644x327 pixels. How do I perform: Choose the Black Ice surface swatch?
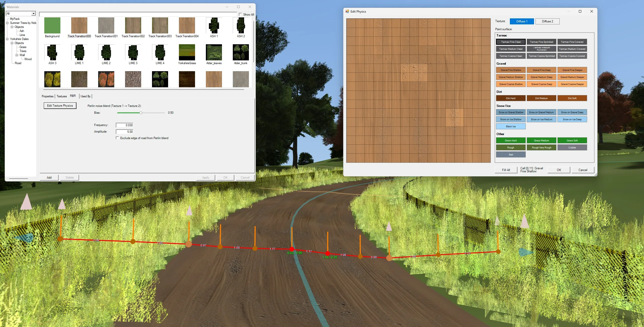(511, 126)
